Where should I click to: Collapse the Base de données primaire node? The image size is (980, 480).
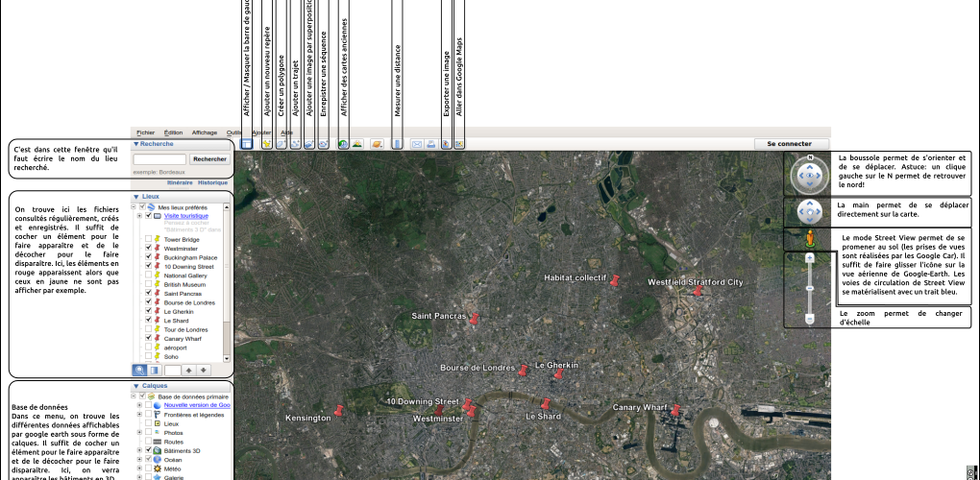(134, 396)
